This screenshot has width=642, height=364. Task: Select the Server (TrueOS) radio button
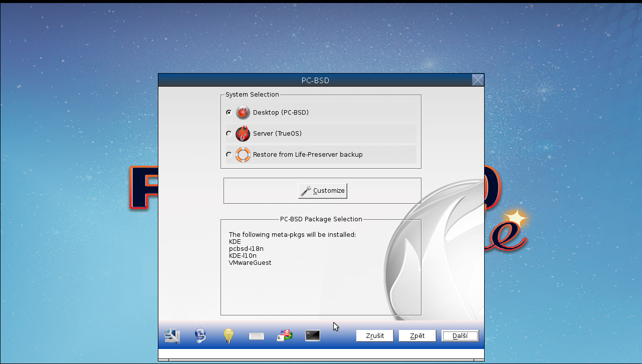point(229,133)
